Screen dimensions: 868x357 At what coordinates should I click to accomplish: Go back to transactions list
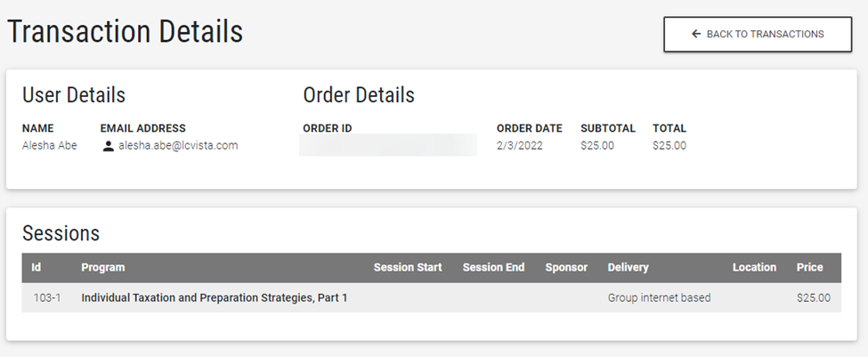(758, 35)
